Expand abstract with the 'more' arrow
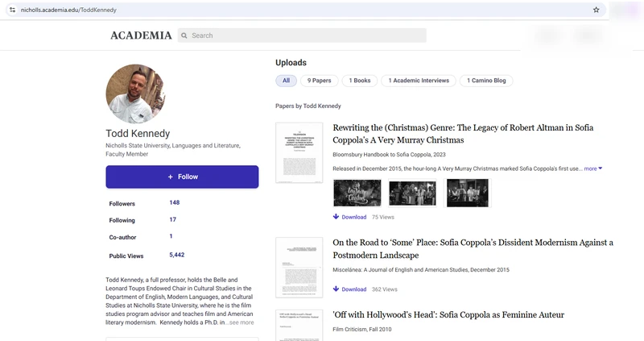This screenshot has height=341, width=644. [593, 168]
